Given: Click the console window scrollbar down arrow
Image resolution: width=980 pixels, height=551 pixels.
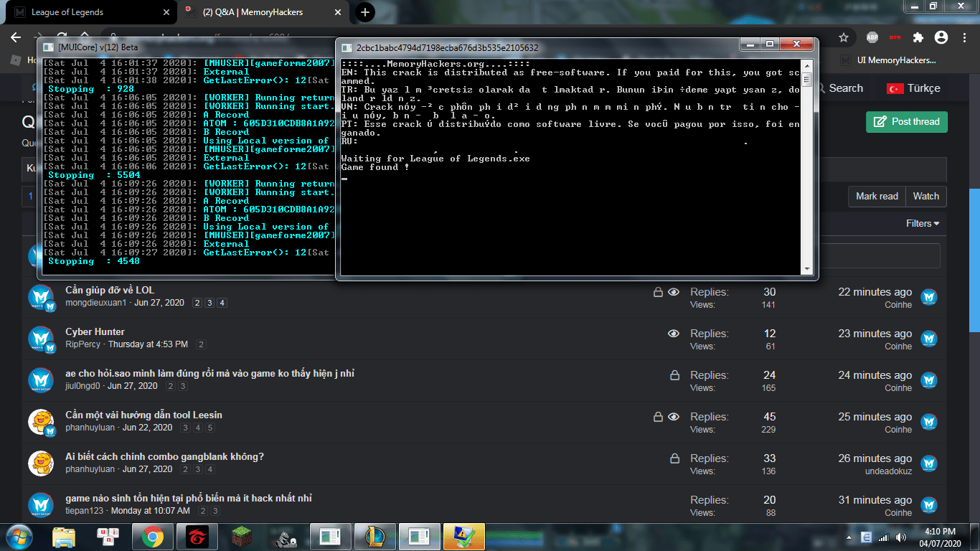Looking at the screenshot, I should [x=807, y=269].
